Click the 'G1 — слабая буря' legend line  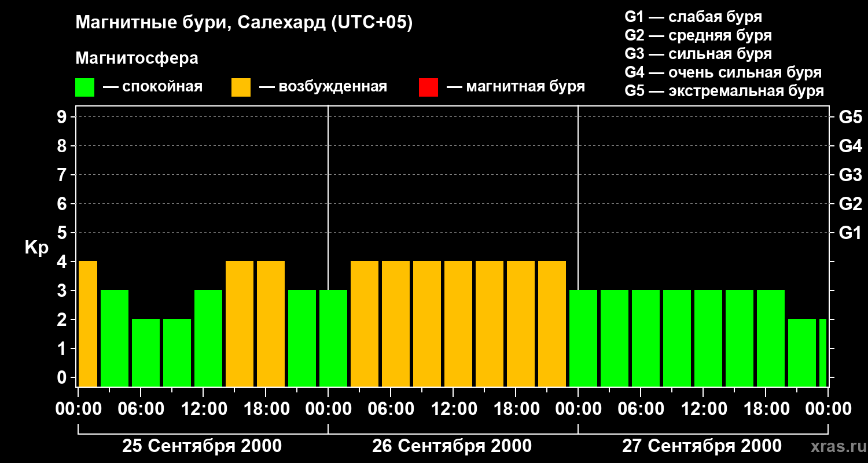coord(693,17)
